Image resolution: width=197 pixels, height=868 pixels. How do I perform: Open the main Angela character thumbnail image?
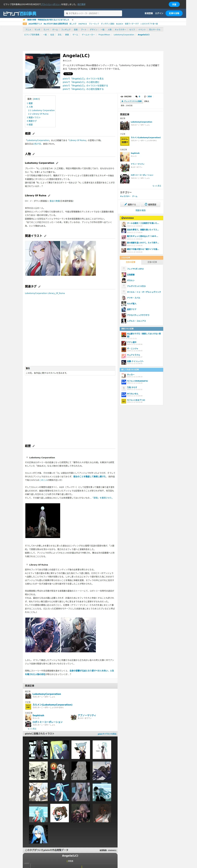pos(43,71)
